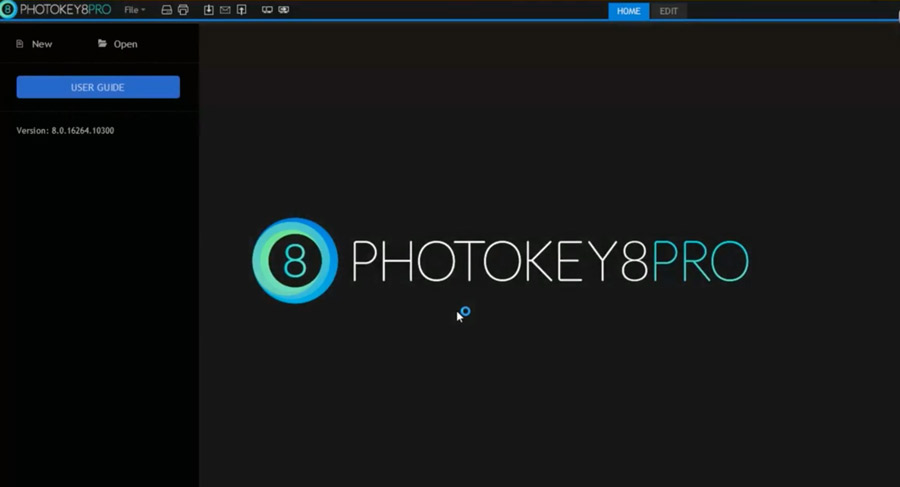Click the first dual-screen view icon
This screenshot has width=900, height=487.
pos(267,10)
